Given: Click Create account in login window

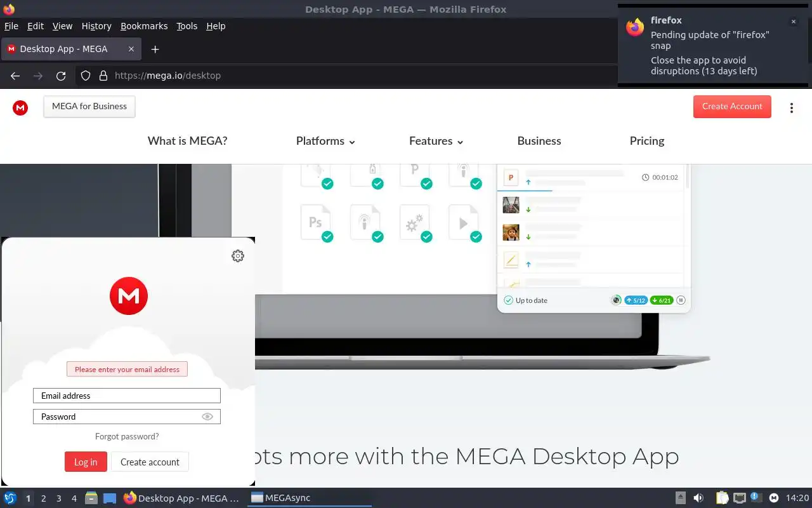Looking at the screenshot, I should 150,462.
